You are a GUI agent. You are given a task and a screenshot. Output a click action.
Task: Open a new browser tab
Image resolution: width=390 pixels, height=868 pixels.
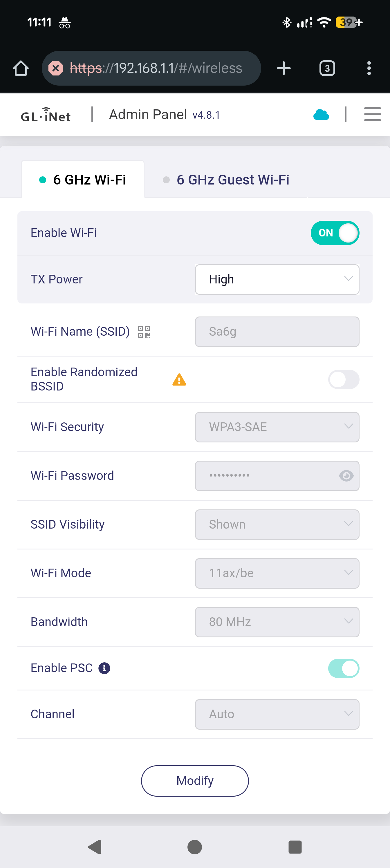(x=284, y=68)
